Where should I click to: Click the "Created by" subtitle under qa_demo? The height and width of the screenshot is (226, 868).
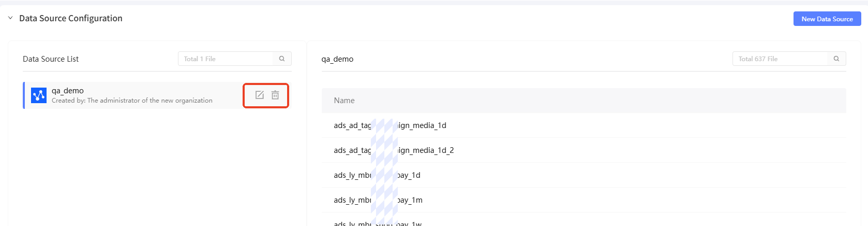pyautogui.click(x=132, y=101)
